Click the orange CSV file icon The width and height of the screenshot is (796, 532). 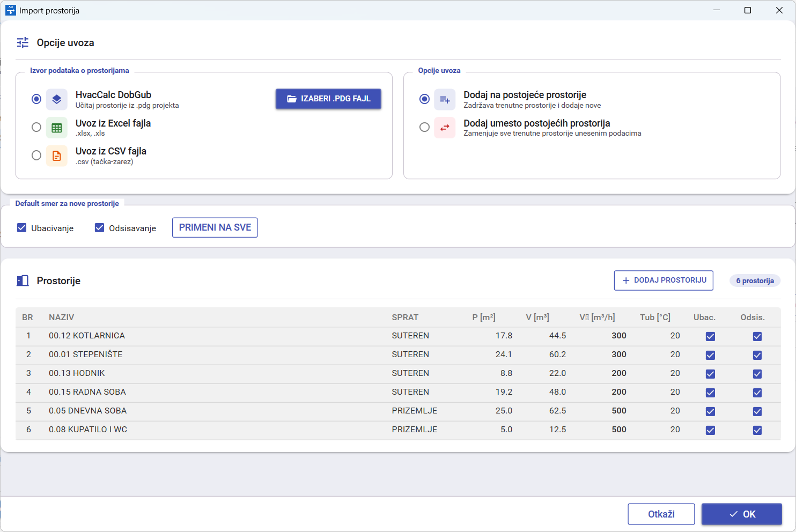click(57, 156)
